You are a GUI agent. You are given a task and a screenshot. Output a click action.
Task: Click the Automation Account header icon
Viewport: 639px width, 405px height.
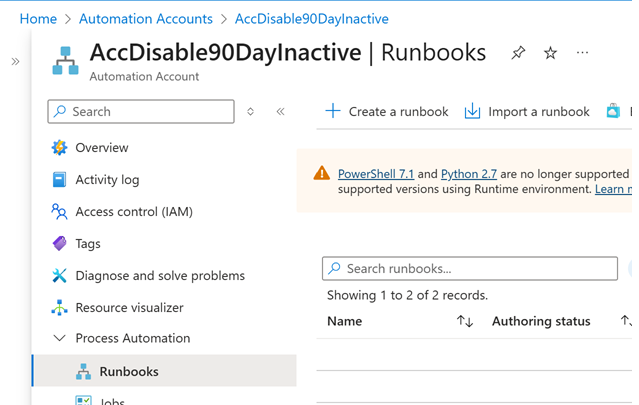point(65,61)
